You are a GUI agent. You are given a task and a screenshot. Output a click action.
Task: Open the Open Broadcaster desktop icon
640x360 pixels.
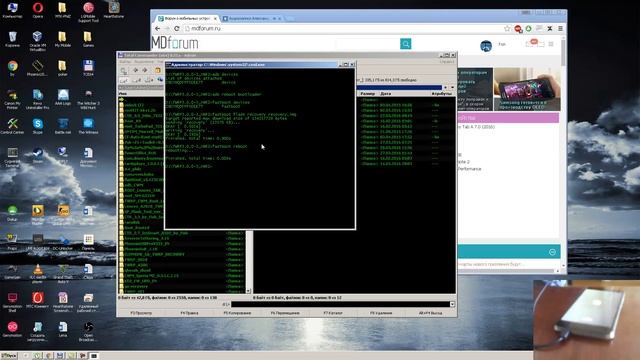pyautogui.click(x=88, y=331)
